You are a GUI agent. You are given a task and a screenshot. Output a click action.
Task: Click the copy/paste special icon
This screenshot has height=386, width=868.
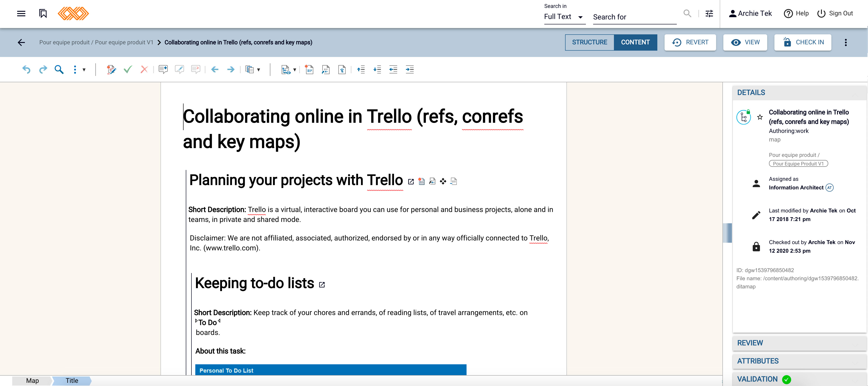pos(249,70)
